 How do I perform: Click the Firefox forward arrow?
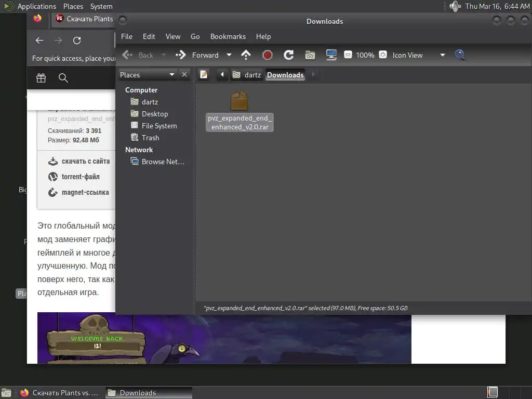click(58, 41)
